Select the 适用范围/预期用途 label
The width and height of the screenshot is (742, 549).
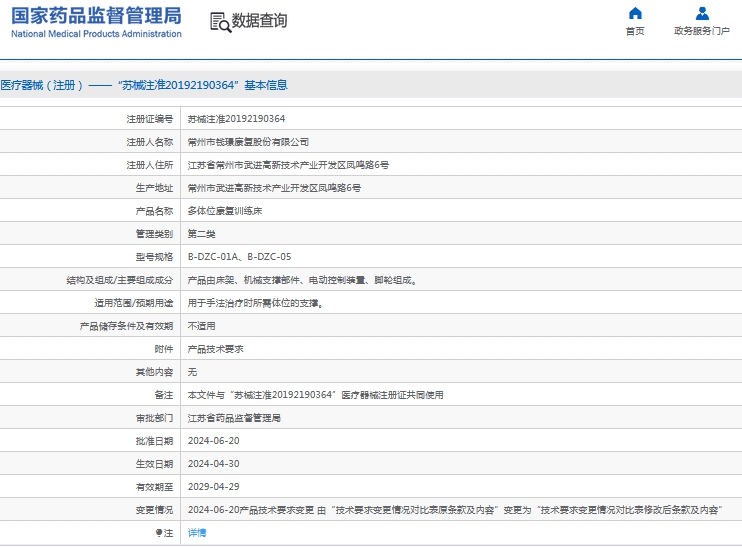[134, 303]
